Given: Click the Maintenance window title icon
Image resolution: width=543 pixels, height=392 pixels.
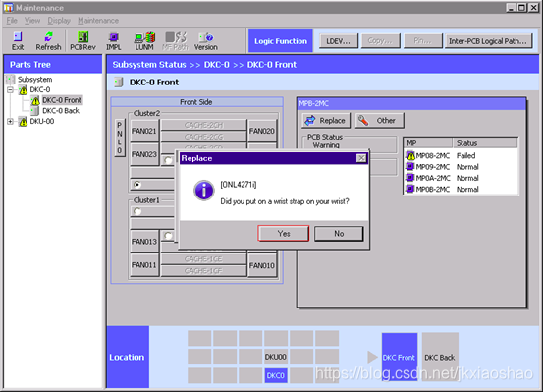Looking at the screenshot, I should pyautogui.click(x=9, y=7).
